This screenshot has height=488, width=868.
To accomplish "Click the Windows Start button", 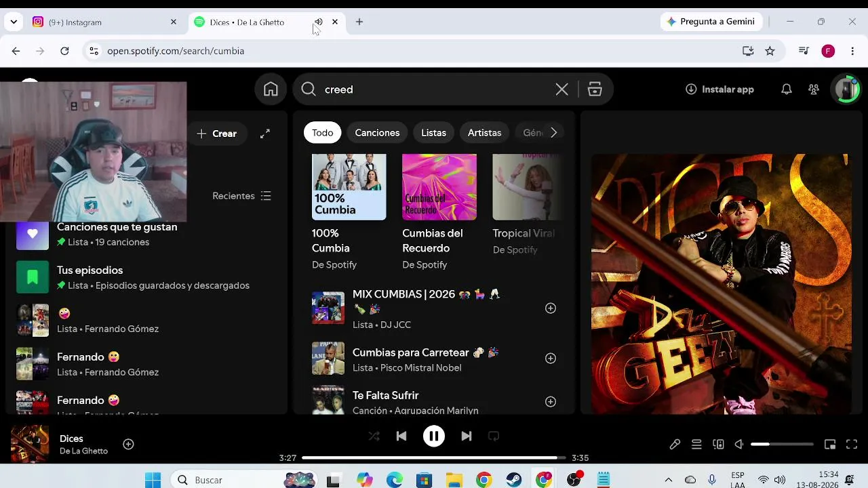I will tap(153, 480).
